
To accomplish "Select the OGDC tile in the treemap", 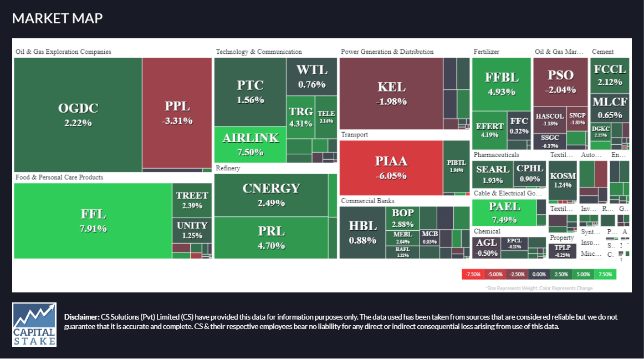I will pyautogui.click(x=78, y=115).
